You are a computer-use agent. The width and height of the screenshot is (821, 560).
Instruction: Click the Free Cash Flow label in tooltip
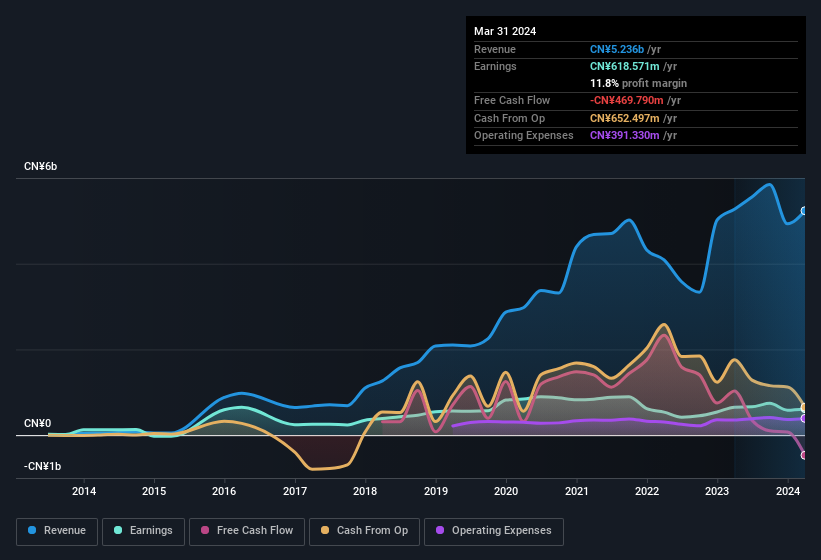[x=512, y=100]
